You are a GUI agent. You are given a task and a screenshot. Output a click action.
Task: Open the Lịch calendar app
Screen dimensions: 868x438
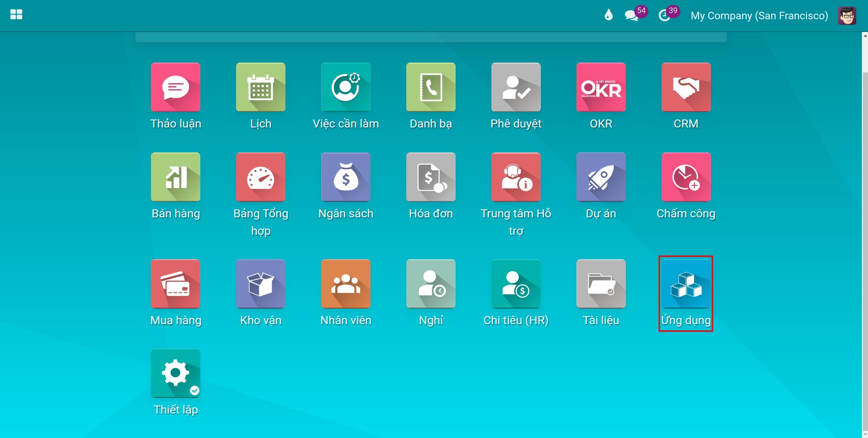click(x=260, y=88)
